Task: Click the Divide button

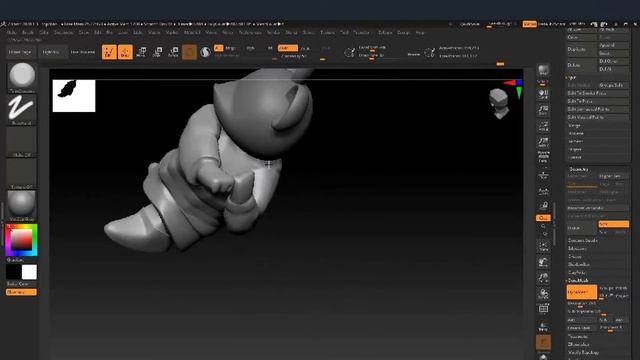Action: pyautogui.click(x=582, y=228)
